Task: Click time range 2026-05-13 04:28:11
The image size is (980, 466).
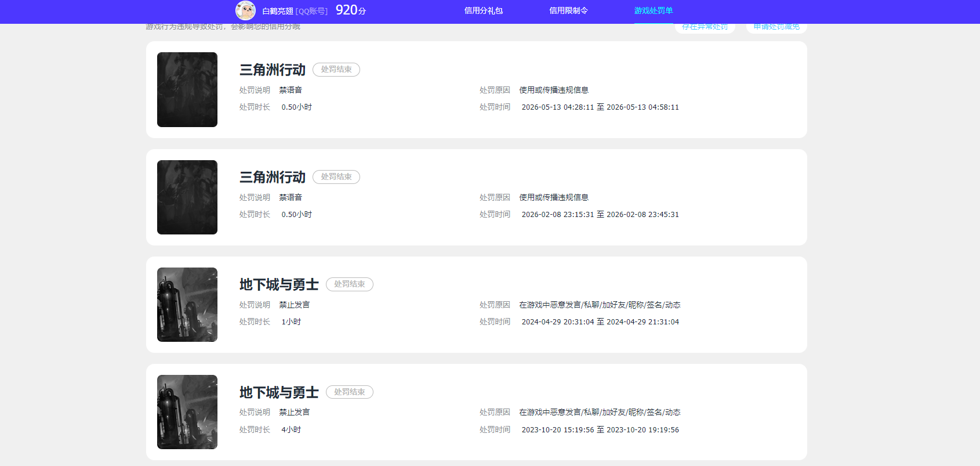Action: [600, 107]
